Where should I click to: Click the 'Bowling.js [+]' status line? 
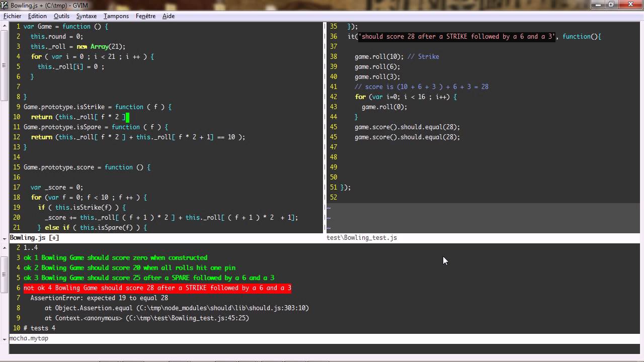166,238
